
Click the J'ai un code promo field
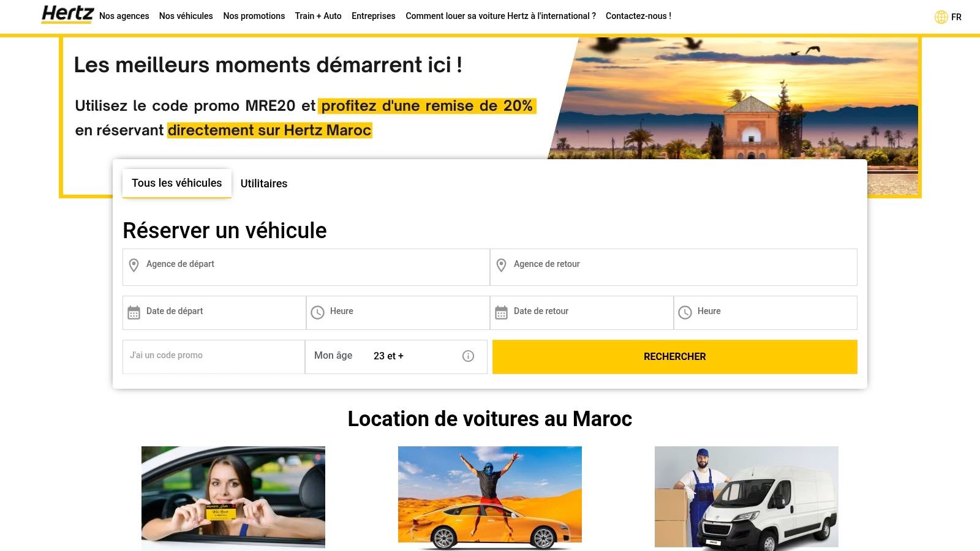pos(214,356)
